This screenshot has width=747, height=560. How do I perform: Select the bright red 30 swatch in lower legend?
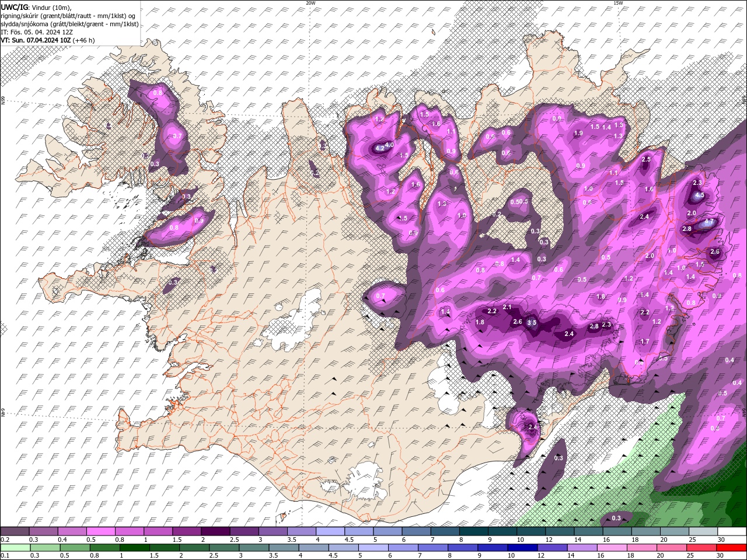point(731,548)
